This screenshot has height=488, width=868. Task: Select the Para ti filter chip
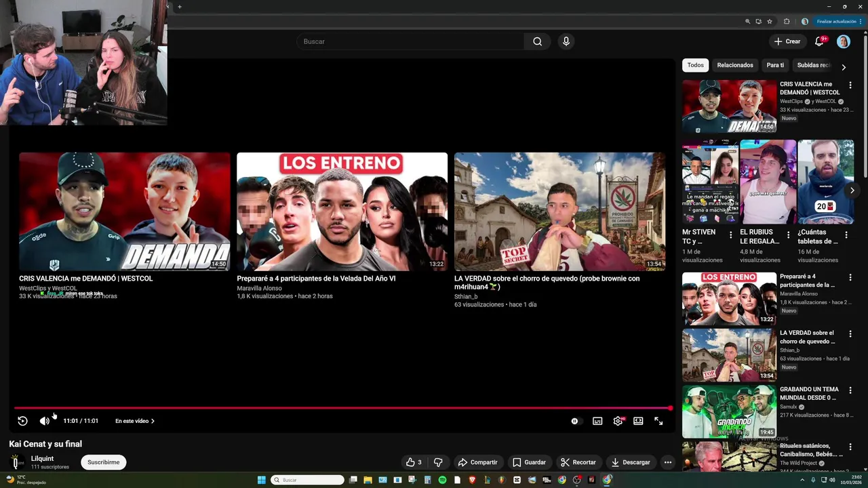775,65
